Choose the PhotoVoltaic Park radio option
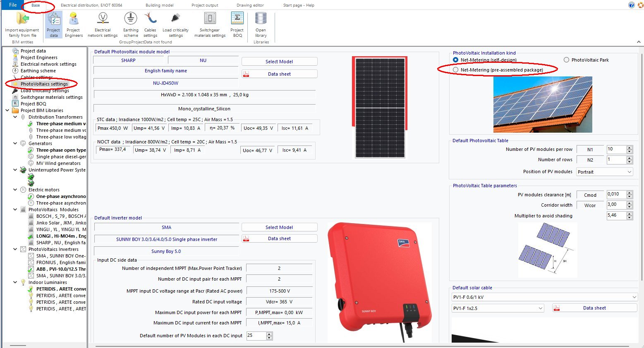The image size is (644, 348). [x=567, y=60]
